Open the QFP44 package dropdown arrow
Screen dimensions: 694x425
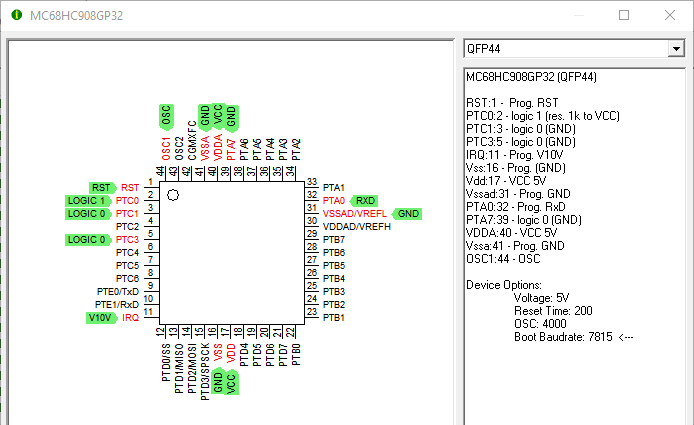(676, 49)
